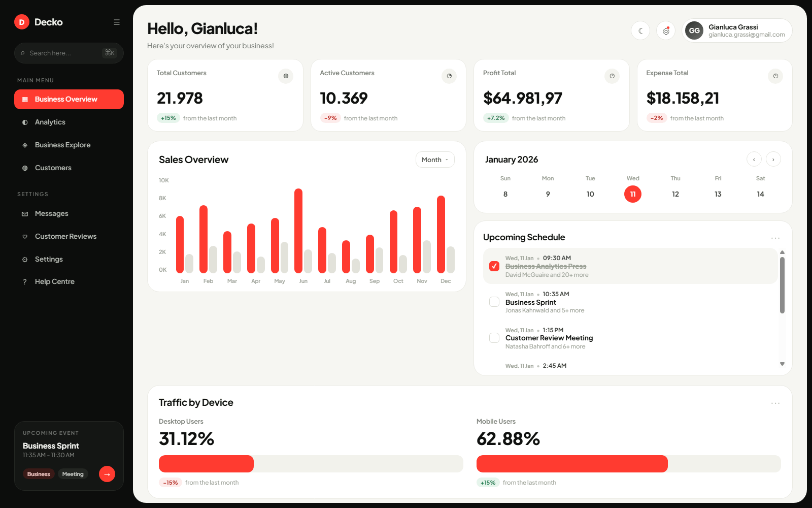Toggle dark mode with the moon icon

pyautogui.click(x=640, y=30)
